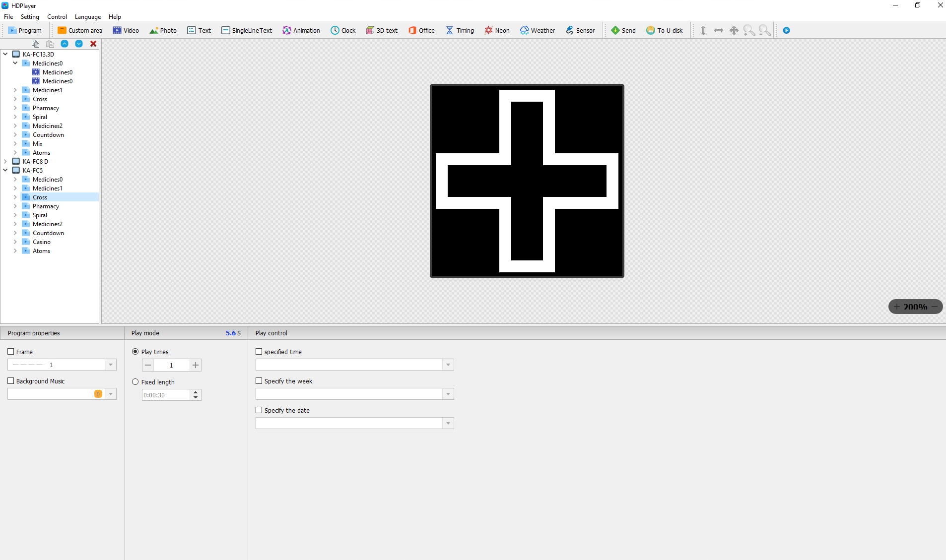Enable the Frame checkbox

(11, 352)
